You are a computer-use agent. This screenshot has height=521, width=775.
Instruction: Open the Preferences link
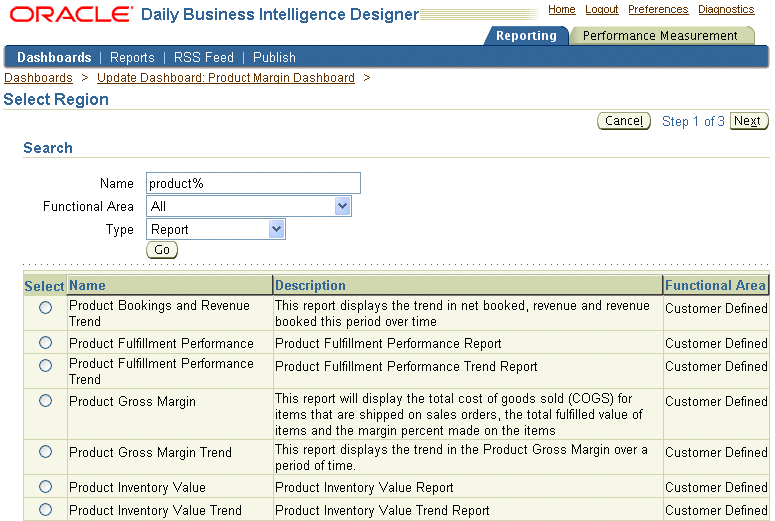[x=658, y=9]
